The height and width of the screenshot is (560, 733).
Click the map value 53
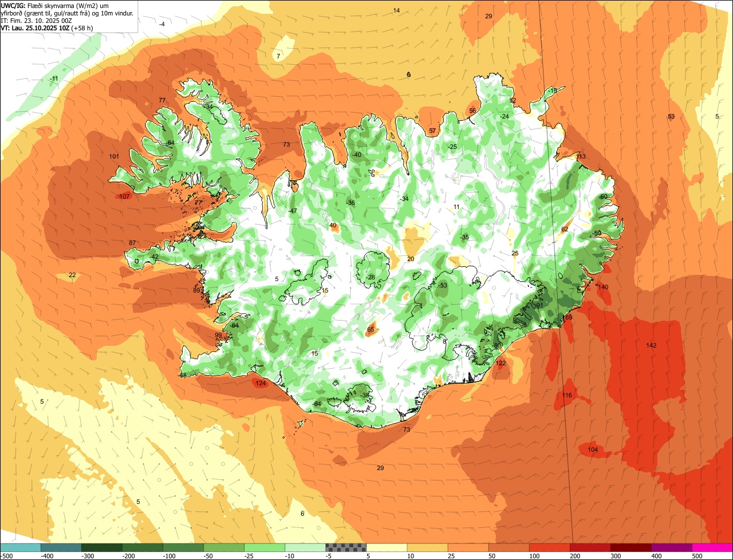coord(671,117)
